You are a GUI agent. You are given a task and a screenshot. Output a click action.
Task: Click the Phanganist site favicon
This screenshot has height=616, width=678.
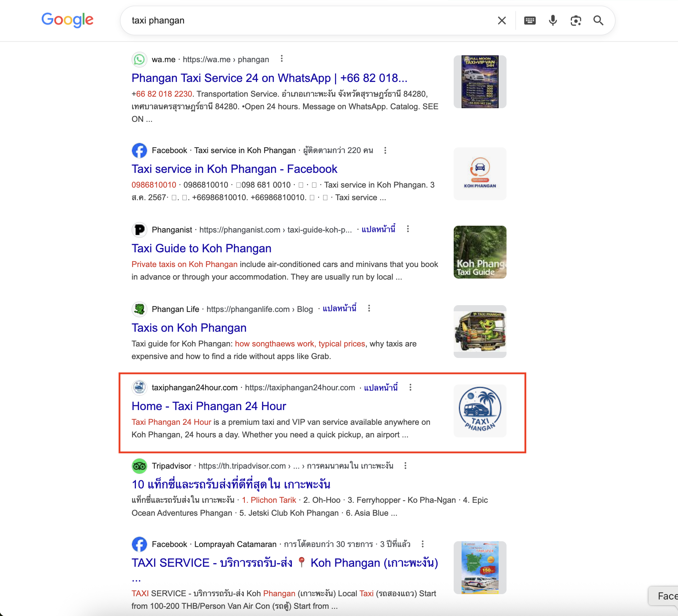[139, 230]
